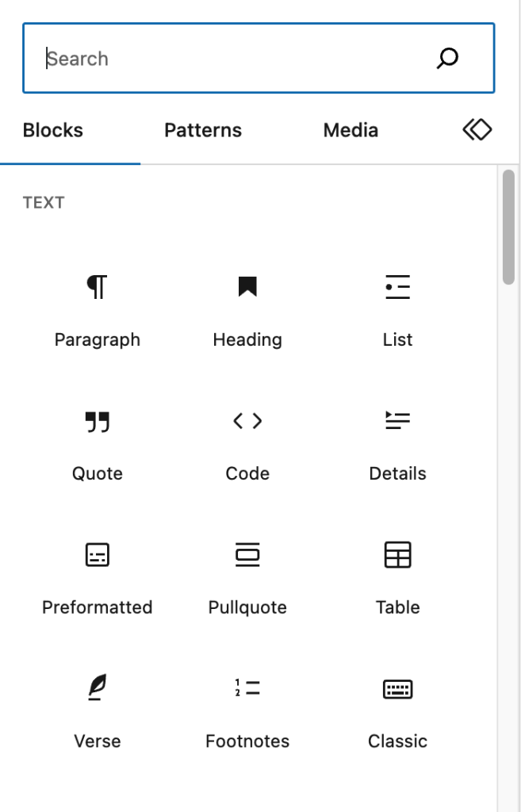The height and width of the screenshot is (812, 525).
Task: Add a Heading block
Action: [x=247, y=308]
